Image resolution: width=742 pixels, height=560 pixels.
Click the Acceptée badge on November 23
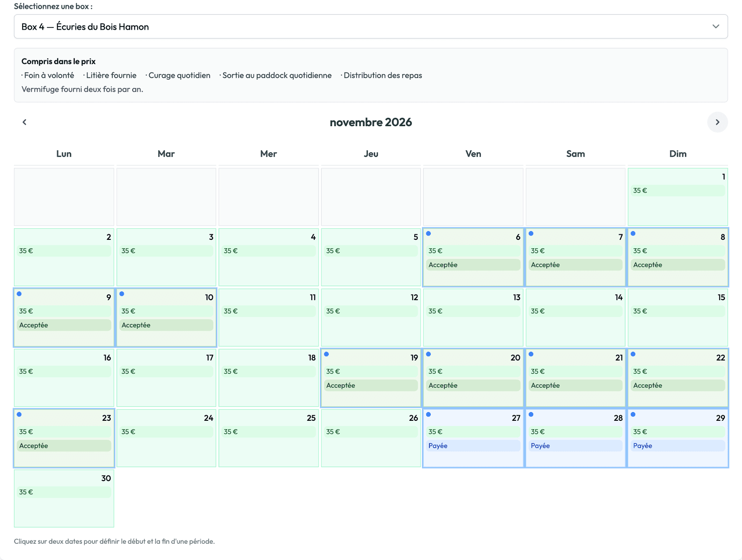point(64,446)
